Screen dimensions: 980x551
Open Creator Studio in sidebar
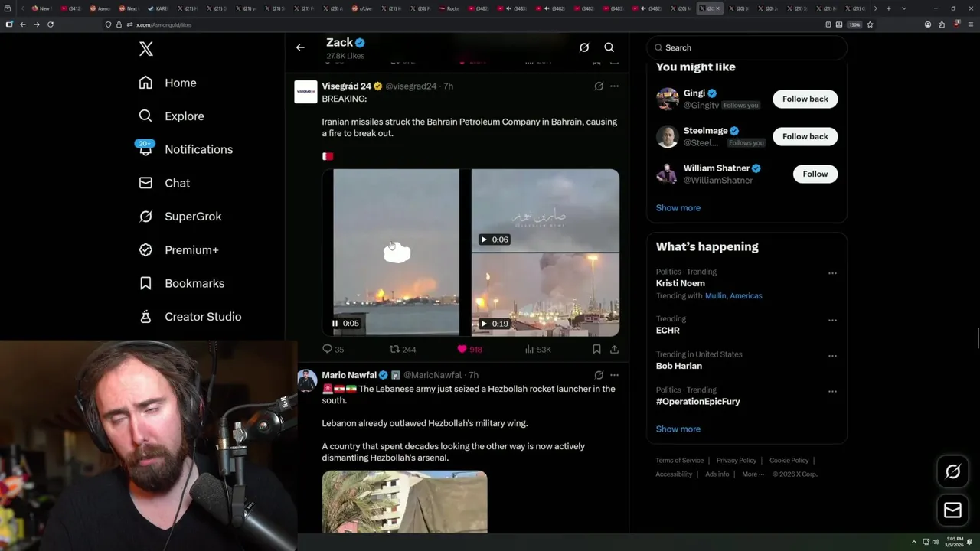(190, 317)
